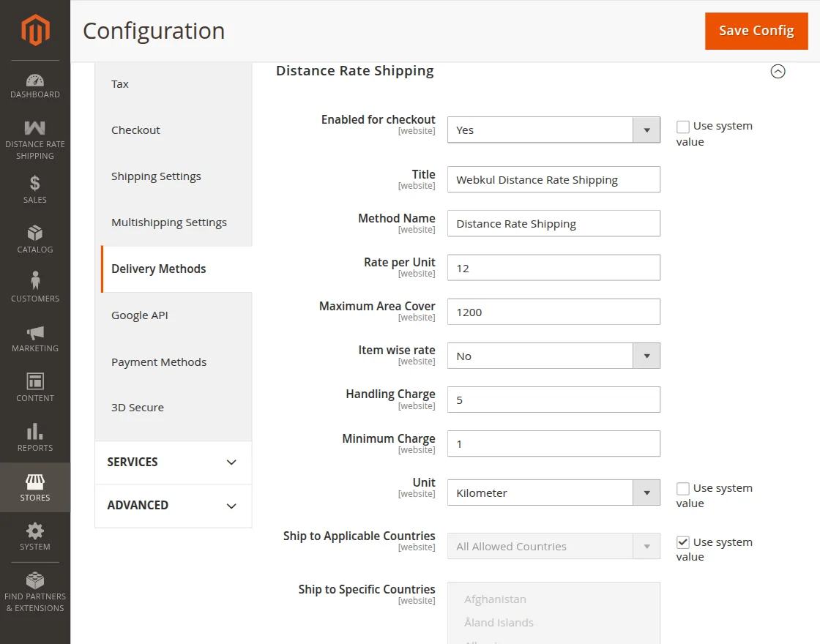Check Use system value next to Unit
820x644 pixels.
coord(682,488)
